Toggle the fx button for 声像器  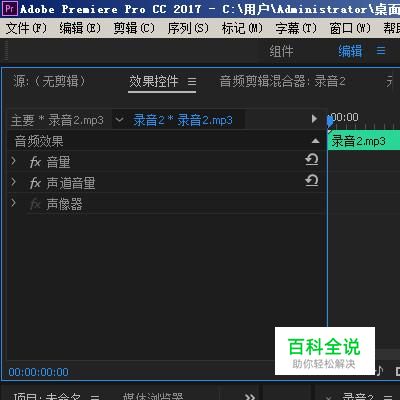(35, 204)
